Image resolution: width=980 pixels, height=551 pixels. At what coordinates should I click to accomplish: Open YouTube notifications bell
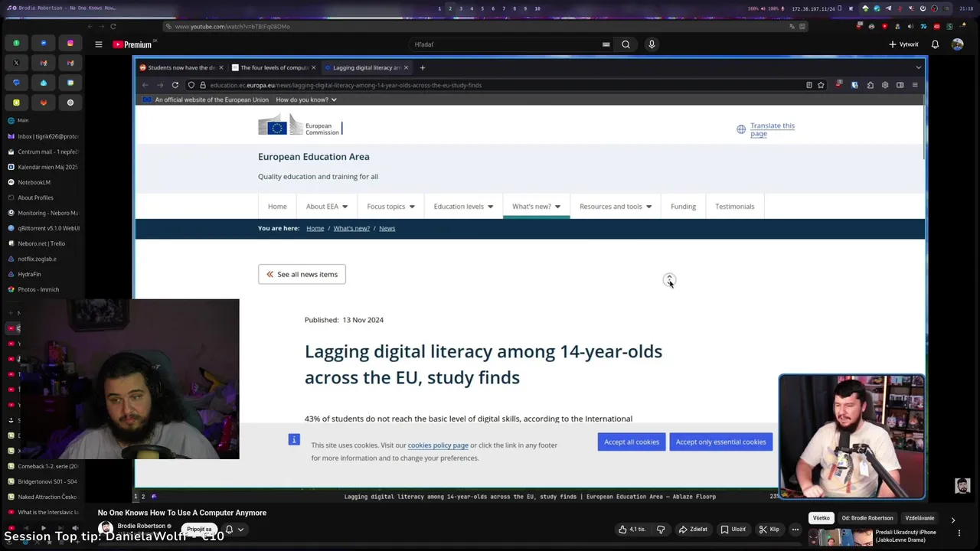(x=935, y=44)
